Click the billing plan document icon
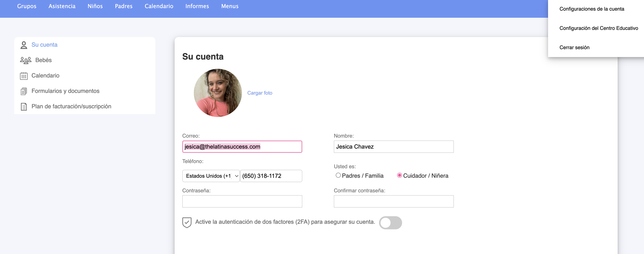 click(x=24, y=107)
